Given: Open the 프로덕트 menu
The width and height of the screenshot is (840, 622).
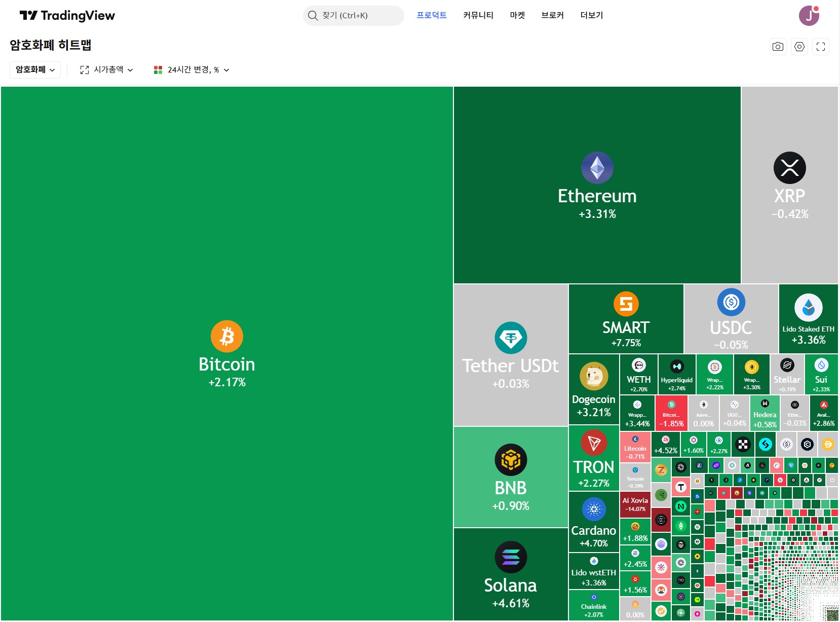Looking at the screenshot, I should pos(431,15).
